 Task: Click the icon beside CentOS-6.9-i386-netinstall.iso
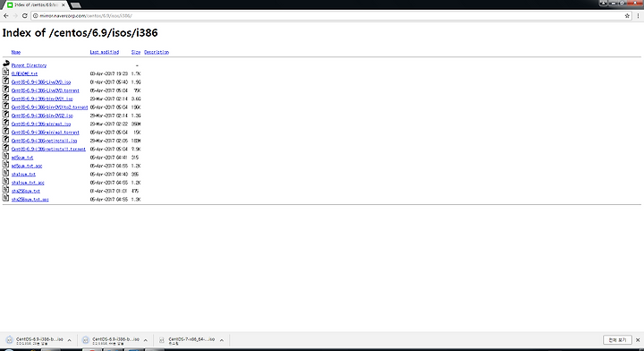[x=5, y=140]
